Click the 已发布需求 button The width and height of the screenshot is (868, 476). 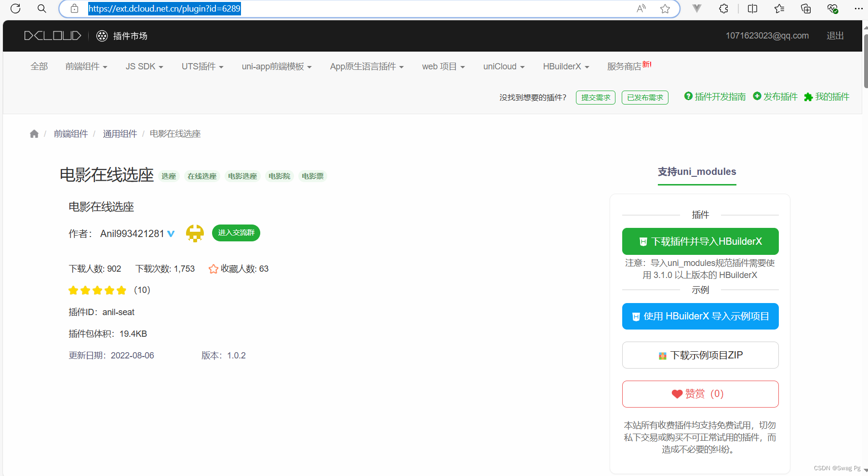click(645, 97)
